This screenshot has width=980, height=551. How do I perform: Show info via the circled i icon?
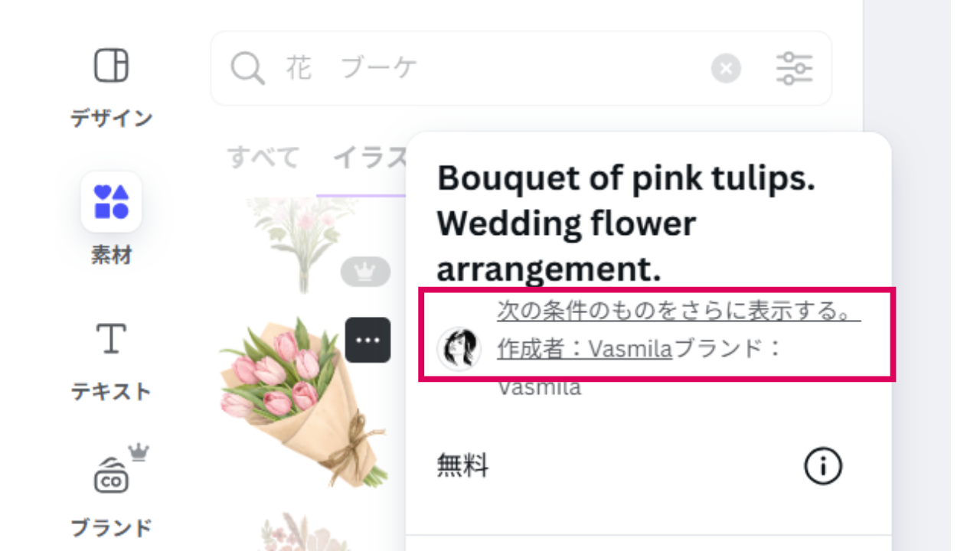(x=823, y=465)
